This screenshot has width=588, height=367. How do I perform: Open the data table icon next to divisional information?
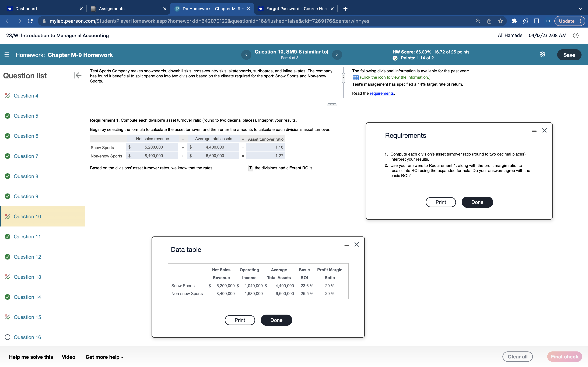pyautogui.click(x=355, y=77)
